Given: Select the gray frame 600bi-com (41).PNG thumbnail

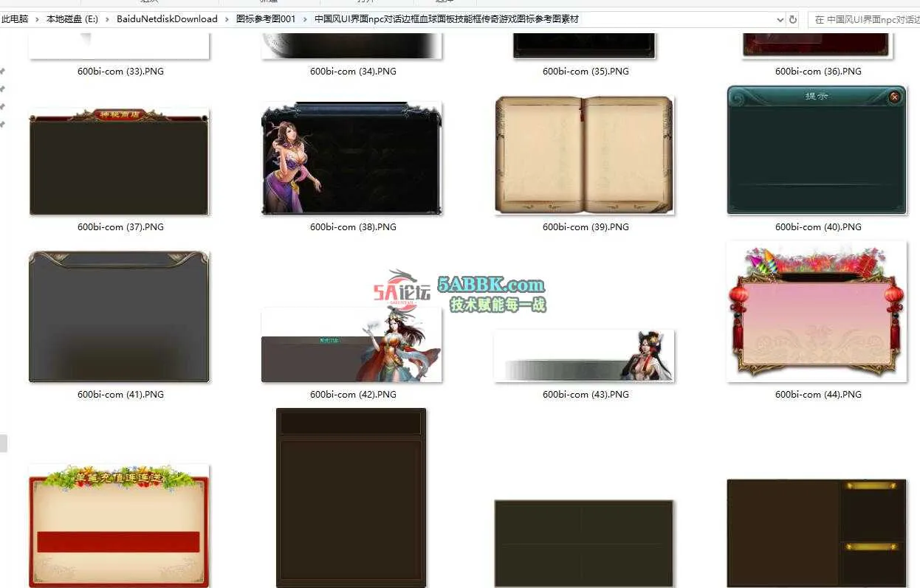Looking at the screenshot, I should 119,317.
